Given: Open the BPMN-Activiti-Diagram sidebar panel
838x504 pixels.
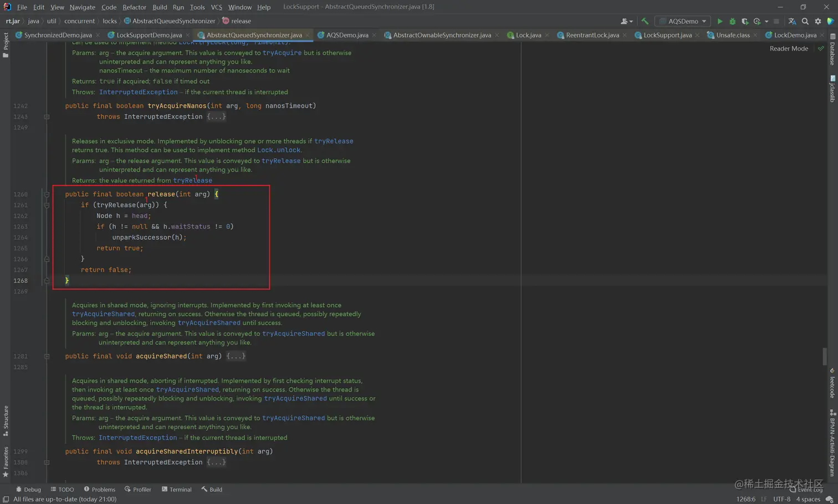Looking at the screenshot, I should [x=832, y=443].
